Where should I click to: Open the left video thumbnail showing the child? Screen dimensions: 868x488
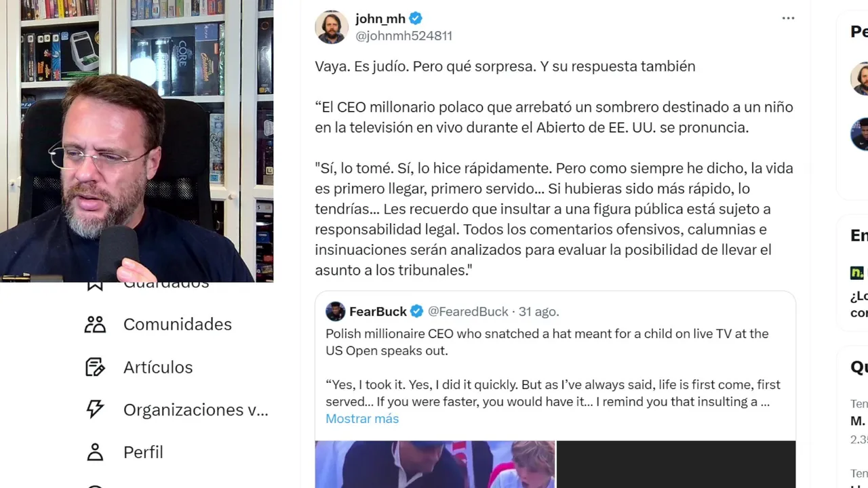coord(435,464)
